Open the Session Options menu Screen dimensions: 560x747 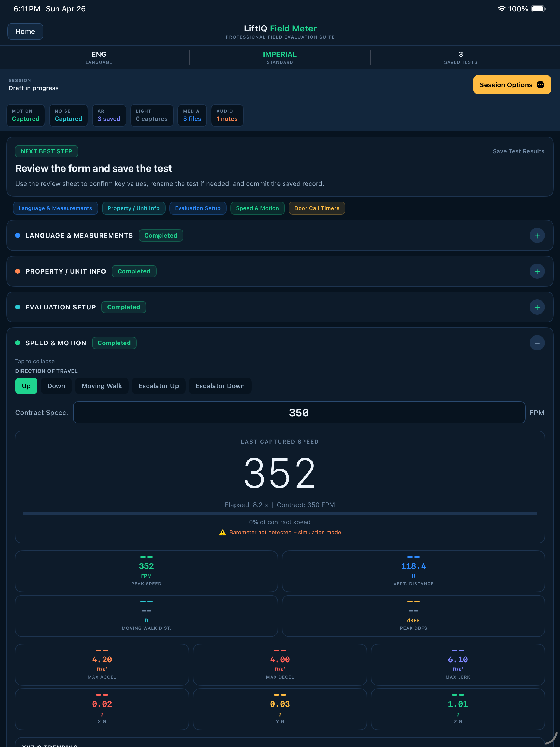pyautogui.click(x=512, y=85)
